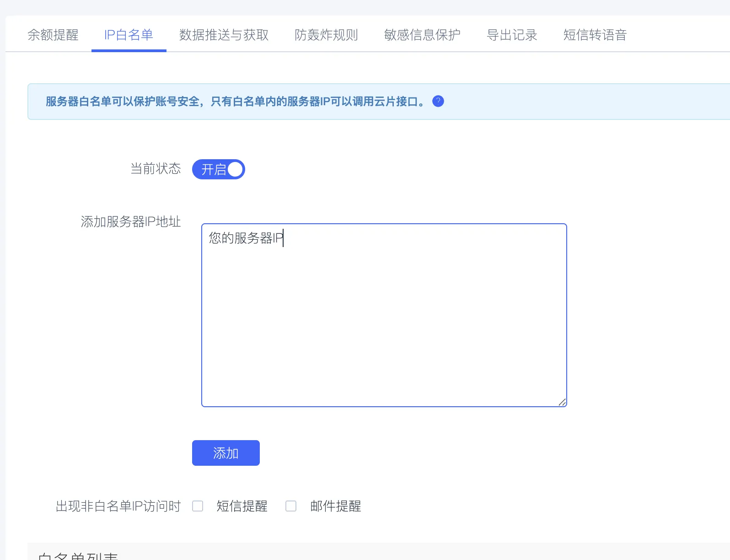
Task: Click the 出现非白名单IP访问时 label
Action: [118, 506]
